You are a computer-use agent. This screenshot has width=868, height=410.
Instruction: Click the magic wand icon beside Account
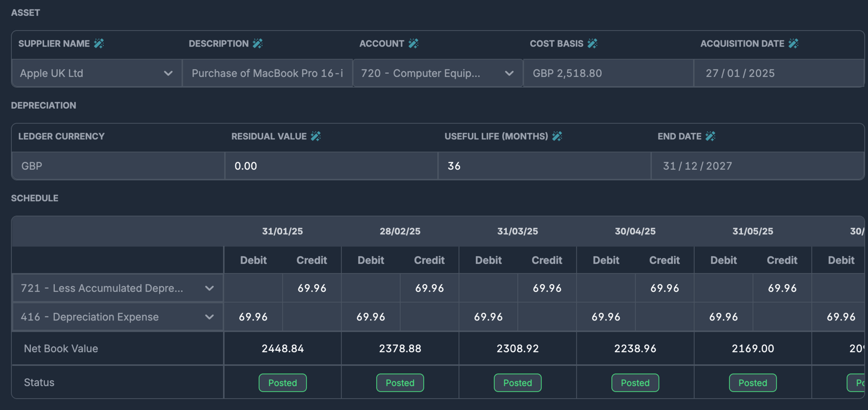(x=413, y=43)
